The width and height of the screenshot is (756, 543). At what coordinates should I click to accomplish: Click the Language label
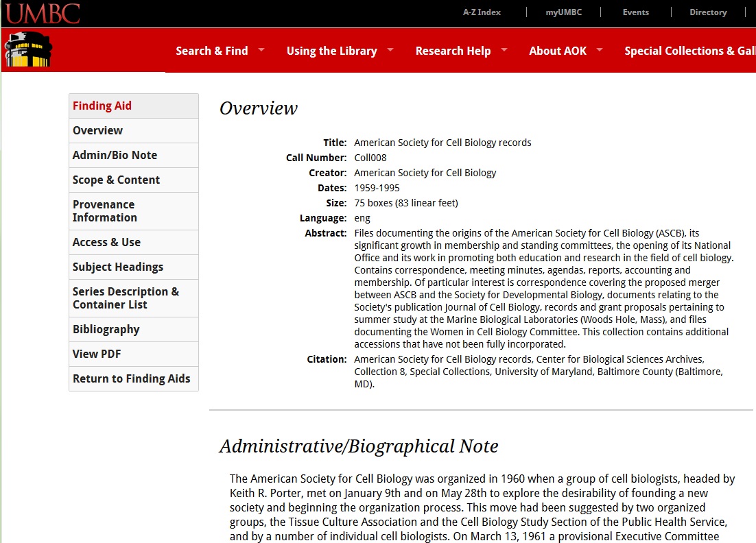[323, 218]
